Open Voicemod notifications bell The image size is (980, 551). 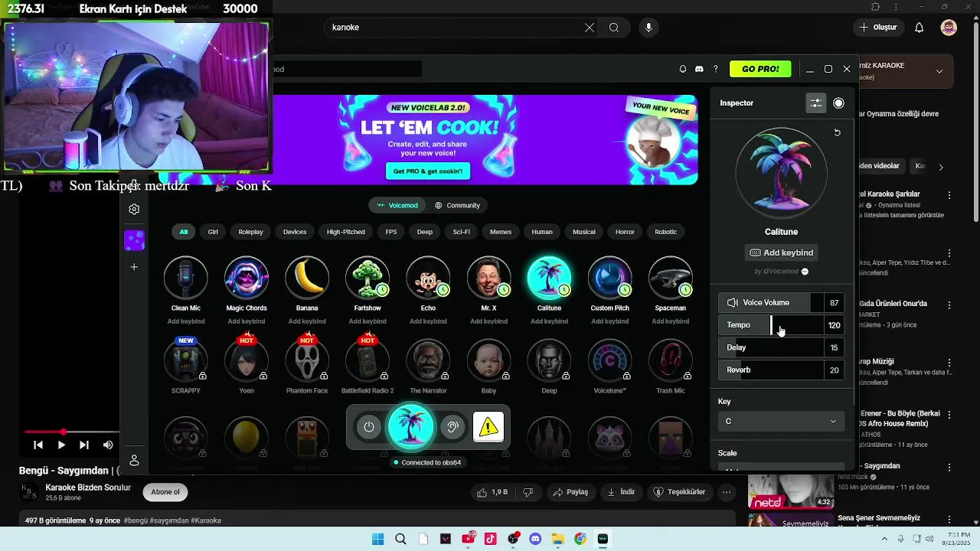coord(683,69)
